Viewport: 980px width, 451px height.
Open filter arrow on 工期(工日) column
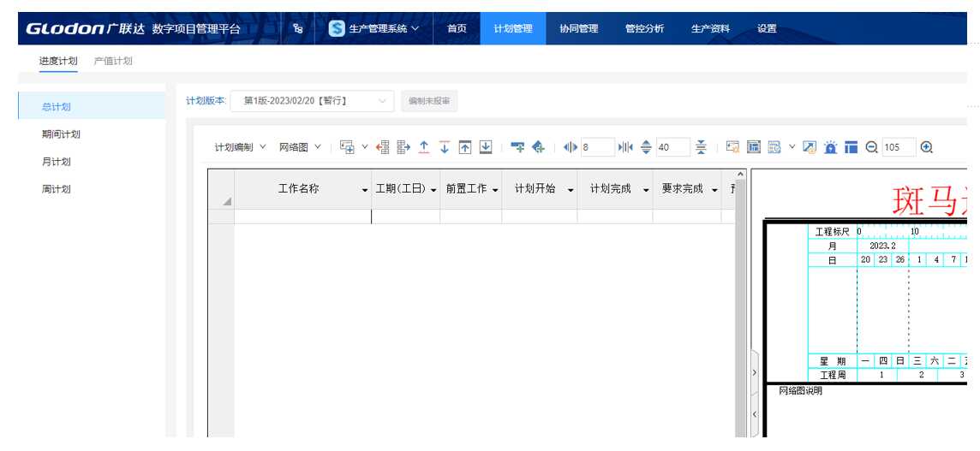pyautogui.click(x=433, y=190)
